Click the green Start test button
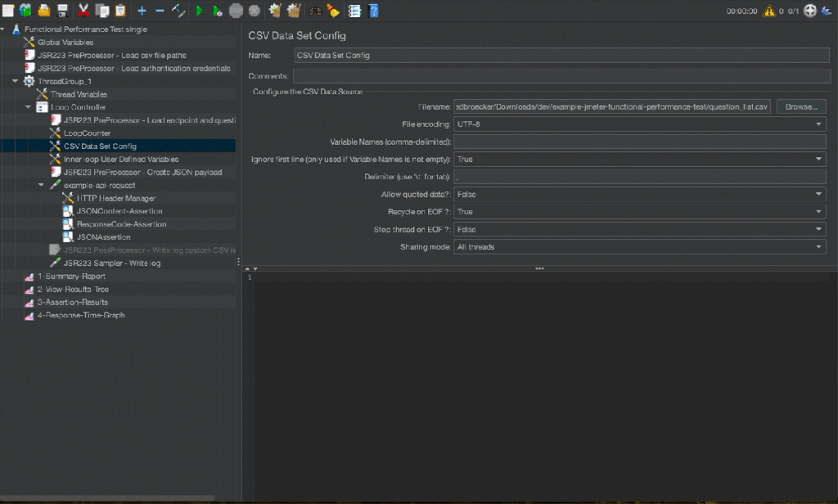 coord(199,11)
